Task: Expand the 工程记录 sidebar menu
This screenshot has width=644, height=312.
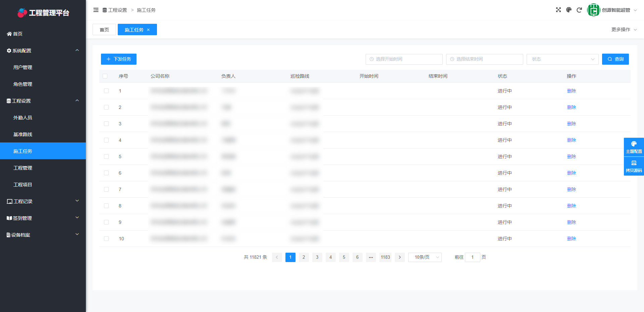Action: point(43,201)
